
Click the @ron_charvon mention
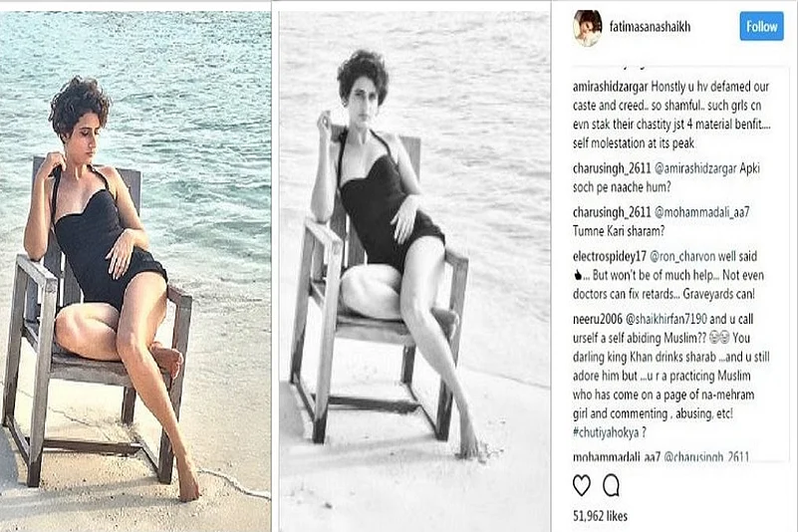tap(682, 257)
